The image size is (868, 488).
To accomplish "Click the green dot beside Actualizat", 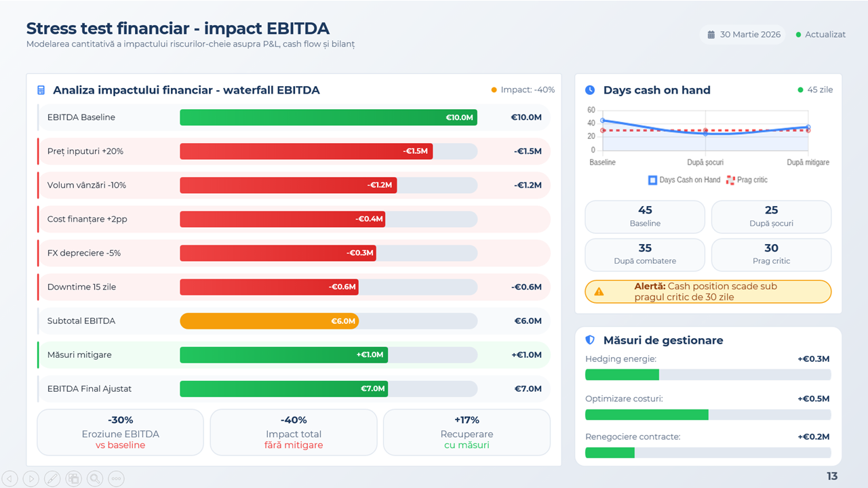I will point(798,35).
